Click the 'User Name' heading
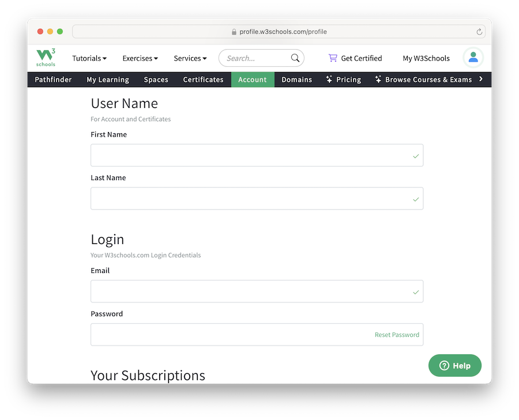This screenshot has width=519, height=420. [124, 103]
